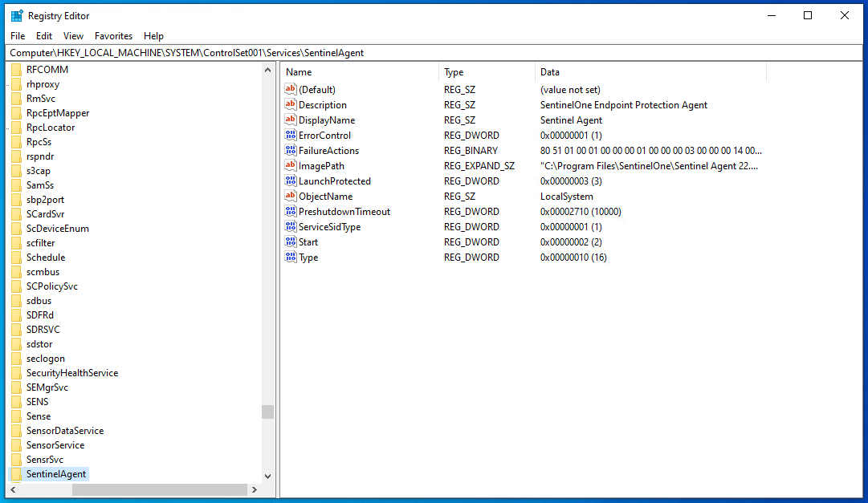Click the '0x00002710 (10000)' data value
Screen dimensions: 868x503
click(x=581, y=211)
